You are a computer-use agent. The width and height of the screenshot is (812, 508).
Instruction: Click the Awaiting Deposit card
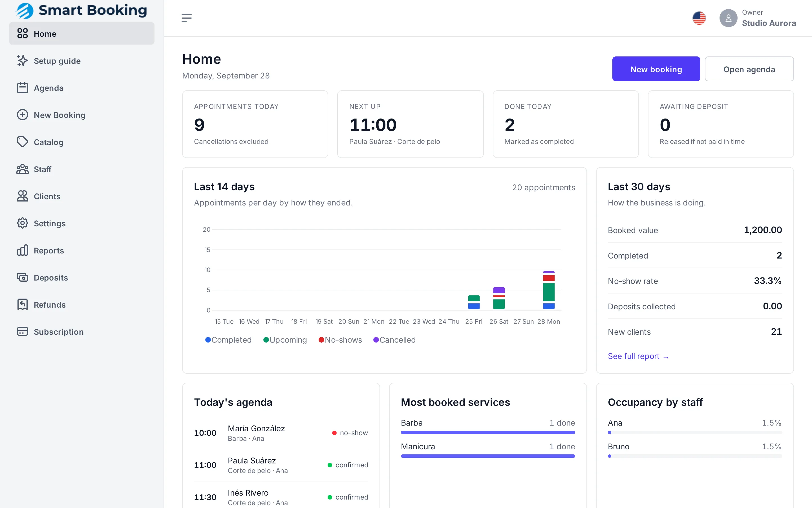[721, 124]
